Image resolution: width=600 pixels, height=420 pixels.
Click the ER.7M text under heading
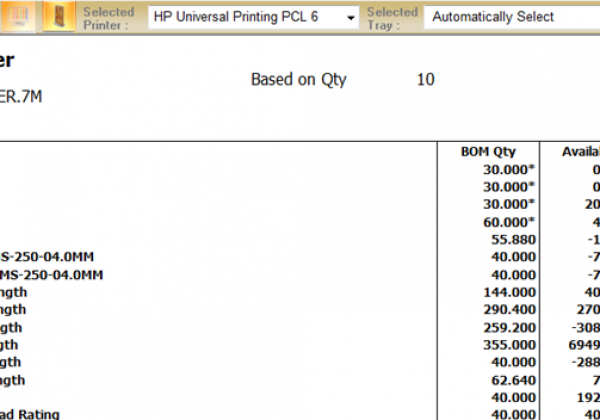(x=21, y=97)
